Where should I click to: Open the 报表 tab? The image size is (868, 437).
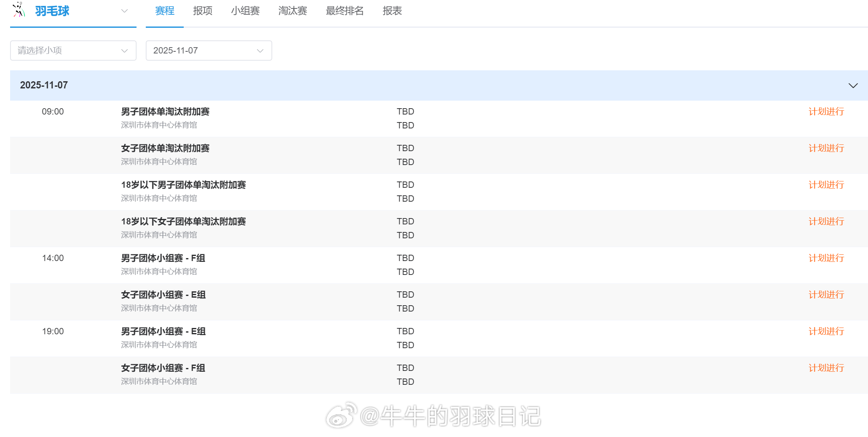click(392, 11)
